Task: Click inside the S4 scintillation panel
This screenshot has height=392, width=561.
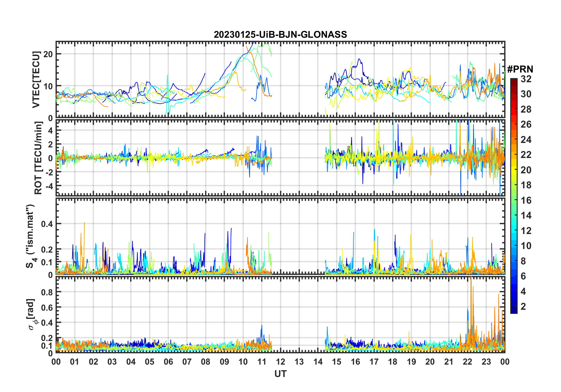Action: point(280,236)
